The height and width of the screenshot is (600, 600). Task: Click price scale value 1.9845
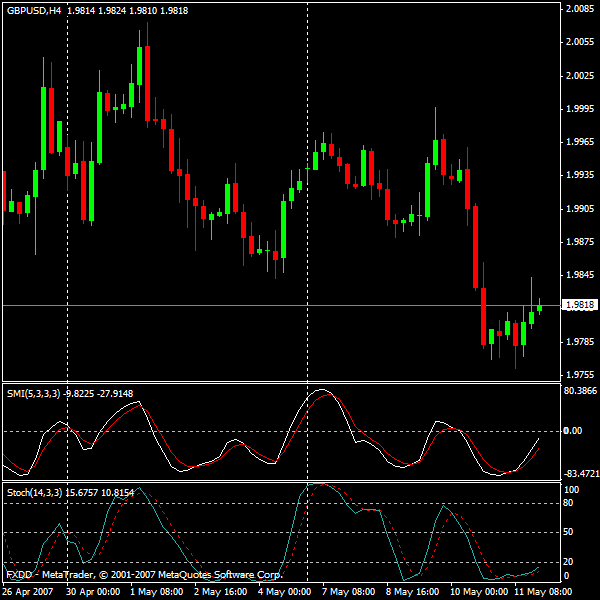(580, 275)
